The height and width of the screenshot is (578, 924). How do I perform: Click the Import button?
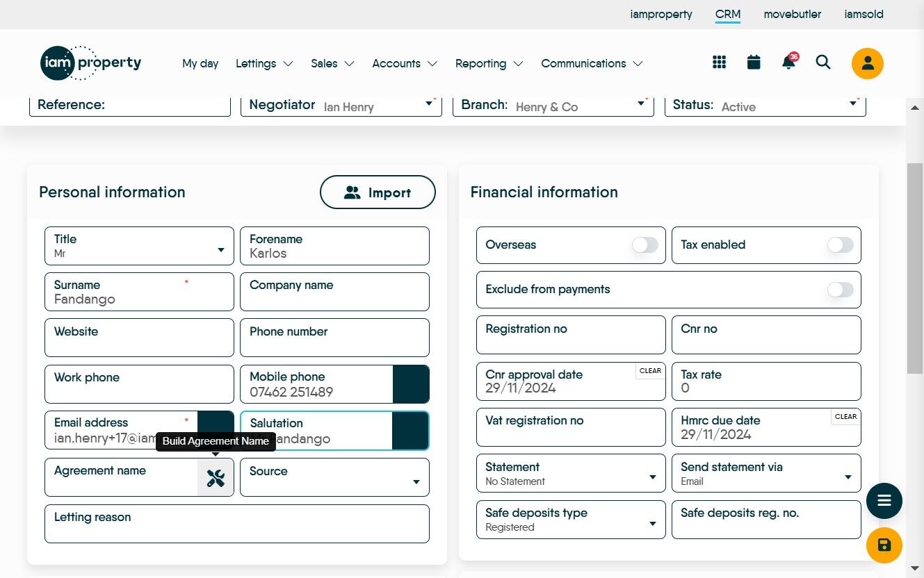[x=378, y=192]
